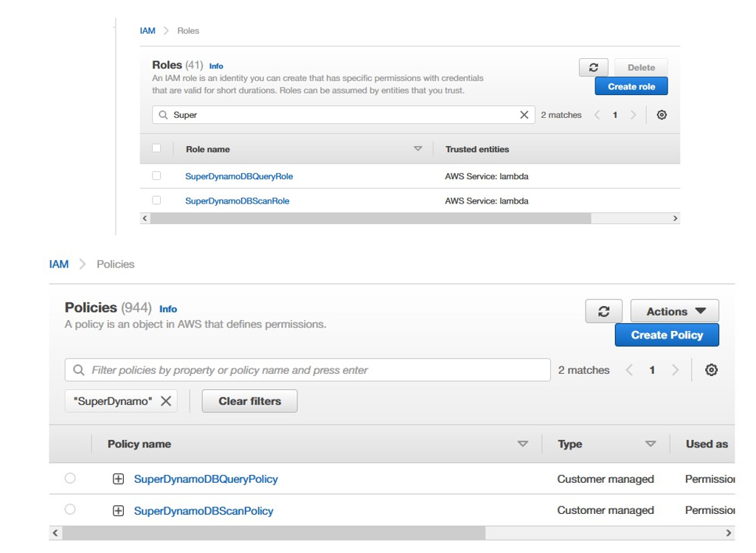This screenshot has height=553, width=756.
Task: Go to next page of Policies results
Action: click(x=675, y=370)
